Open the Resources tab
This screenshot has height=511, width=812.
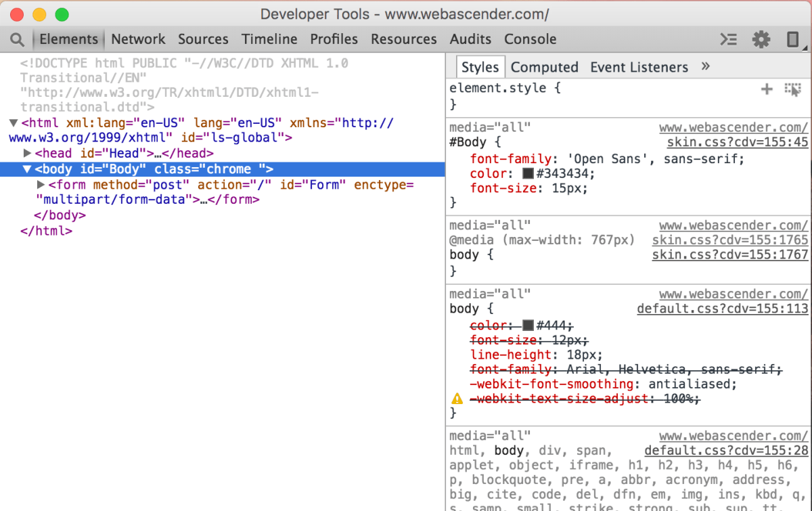click(x=404, y=39)
